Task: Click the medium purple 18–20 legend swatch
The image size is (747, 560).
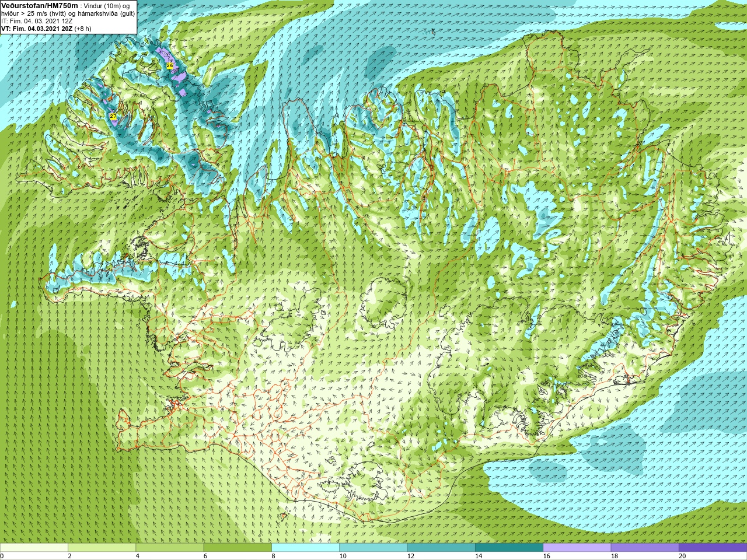Action: (645, 548)
